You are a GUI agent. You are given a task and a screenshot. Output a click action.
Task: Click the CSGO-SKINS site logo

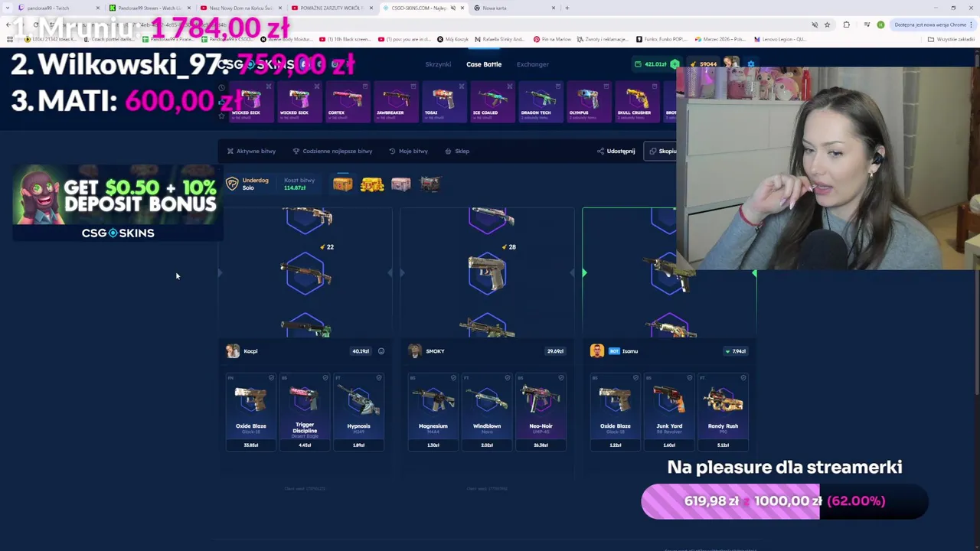[x=256, y=64]
